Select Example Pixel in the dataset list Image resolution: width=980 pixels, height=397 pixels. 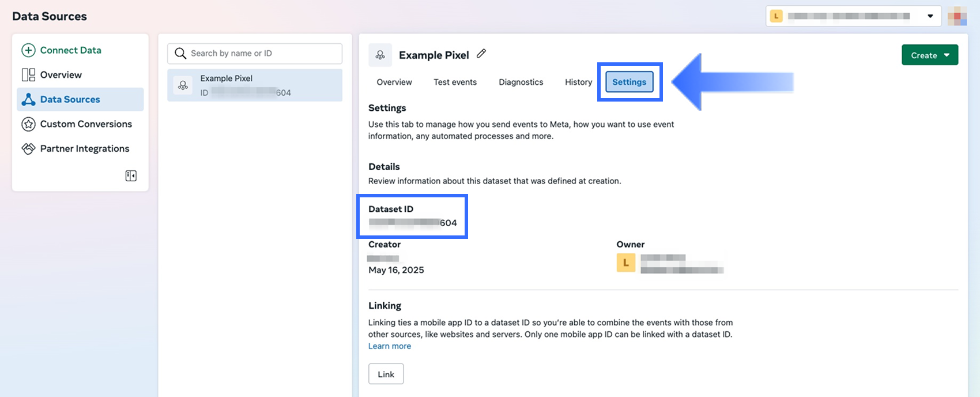254,85
